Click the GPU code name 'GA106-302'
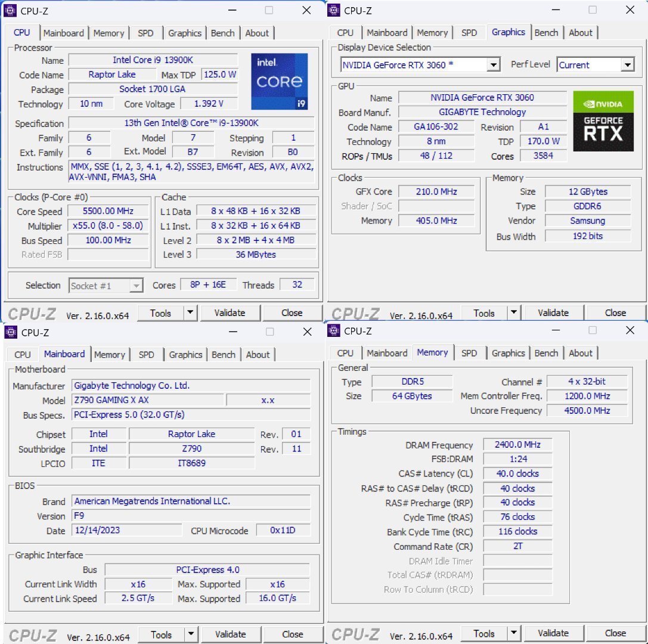 436,126
